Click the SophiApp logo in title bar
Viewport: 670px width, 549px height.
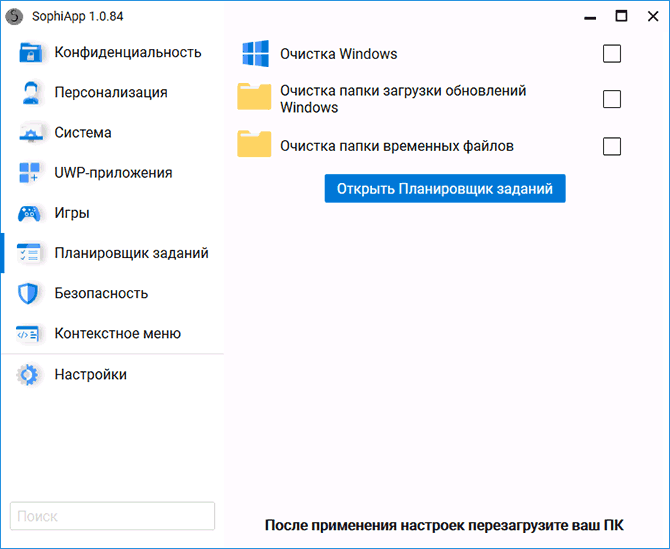14,16
